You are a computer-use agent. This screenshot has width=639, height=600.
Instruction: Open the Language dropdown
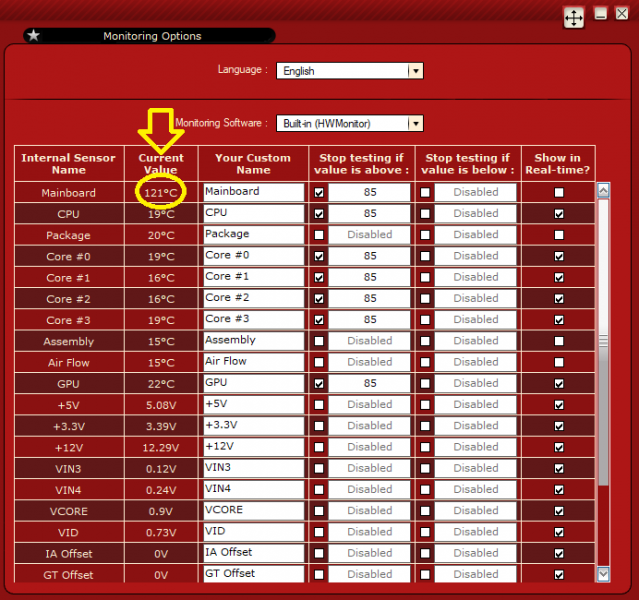tap(416, 71)
